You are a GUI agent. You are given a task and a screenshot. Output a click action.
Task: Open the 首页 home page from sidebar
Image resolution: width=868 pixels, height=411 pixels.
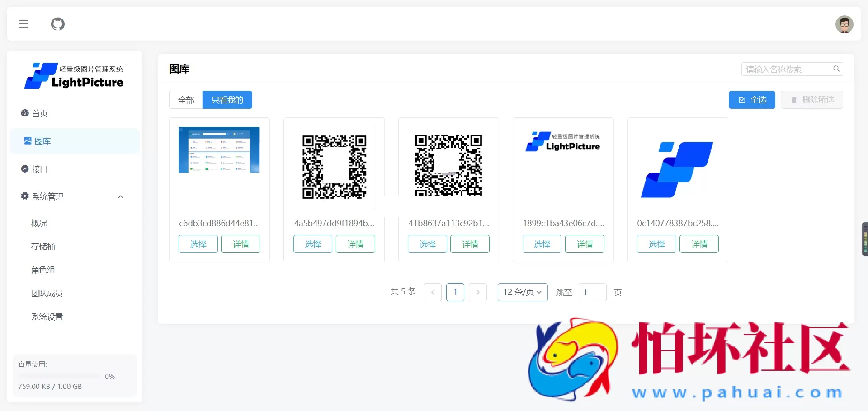(x=39, y=113)
